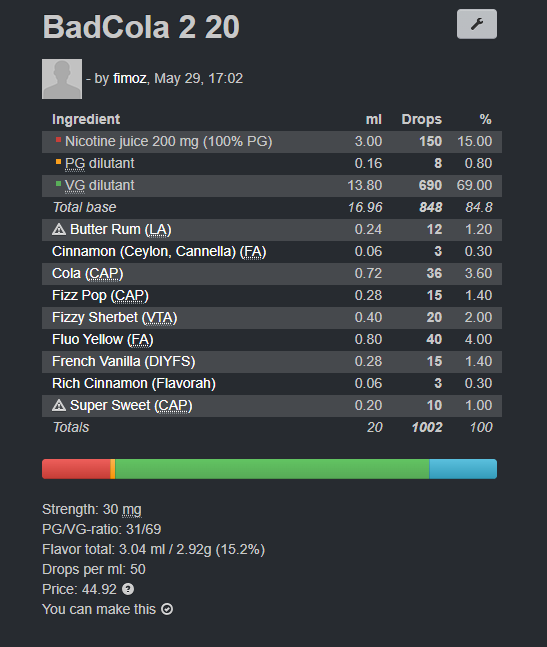The height and width of the screenshot is (647, 547).
Task: Click the warning icon beside Butter Rum
Action: [59, 229]
